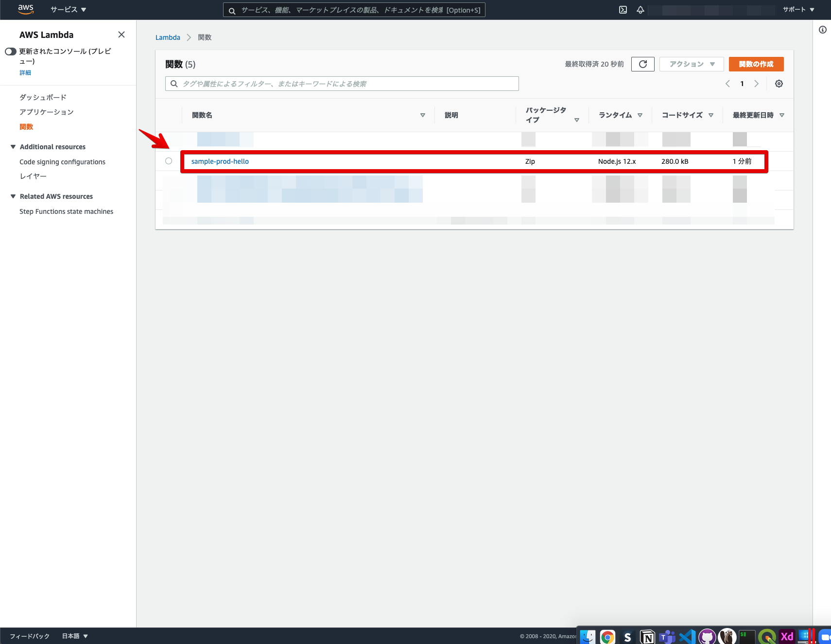Open アプリケーション in sidebar
This screenshot has width=831, height=644.
click(x=47, y=112)
